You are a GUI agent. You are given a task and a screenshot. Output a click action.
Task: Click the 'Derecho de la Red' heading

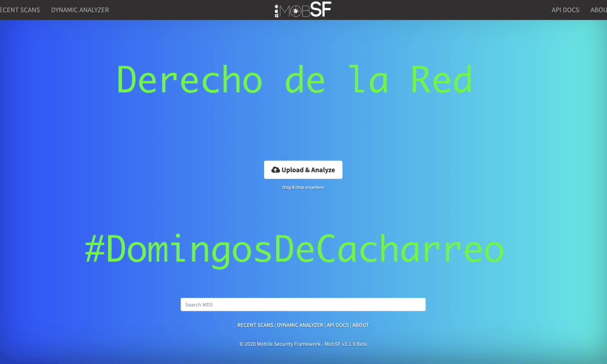(294, 80)
